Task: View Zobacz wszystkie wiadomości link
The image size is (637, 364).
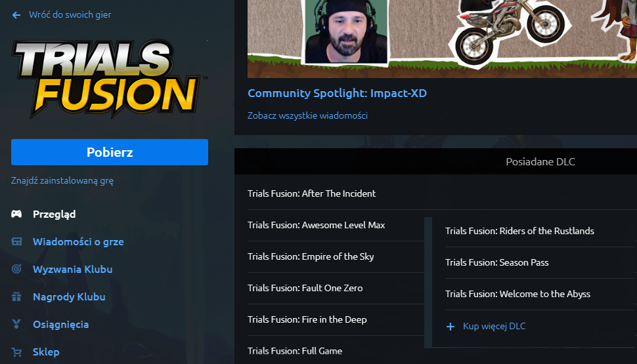Action: pyautogui.click(x=307, y=115)
